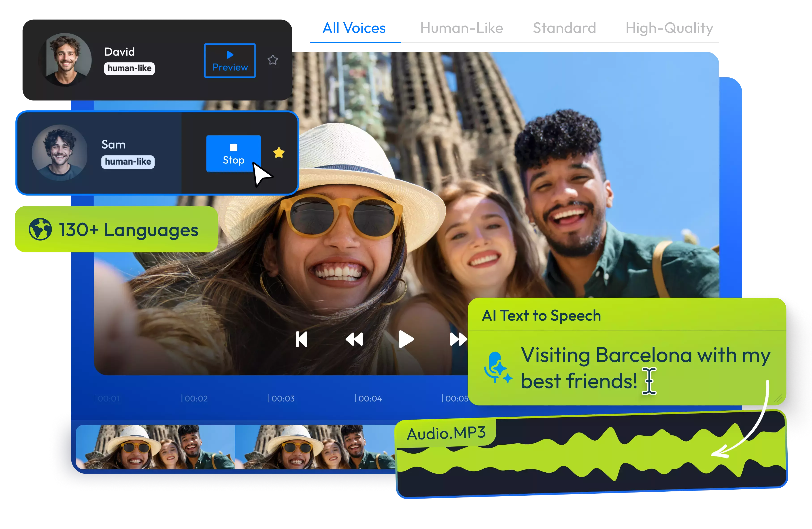Stop Sam's voice playback

(x=233, y=154)
